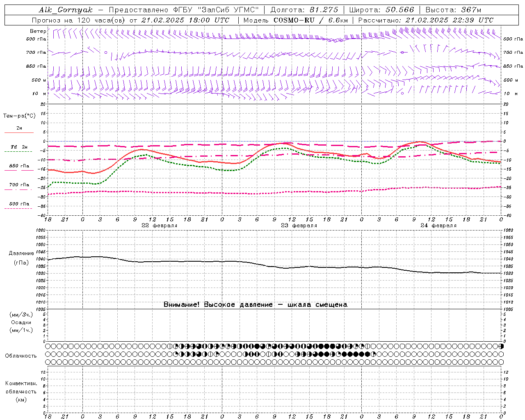Click the computed time 21.02.2025 22:39 UTC
Viewport: 525px width, 420px height.
(450, 20)
